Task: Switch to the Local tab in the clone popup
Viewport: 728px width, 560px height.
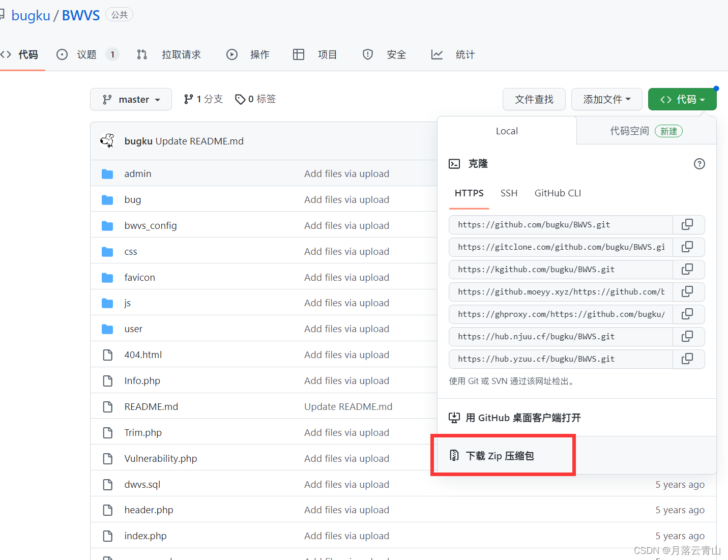Action: click(507, 131)
